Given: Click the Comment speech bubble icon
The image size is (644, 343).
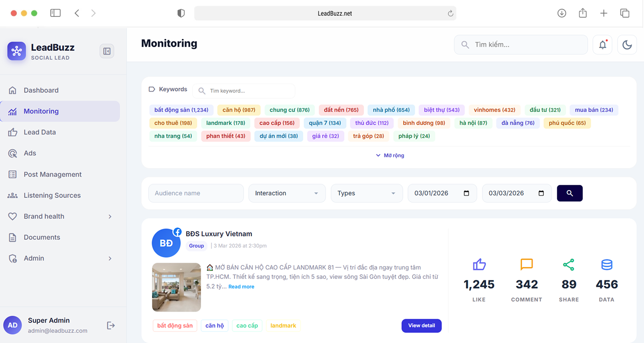Looking at the screenshot, I should (526, 265).
